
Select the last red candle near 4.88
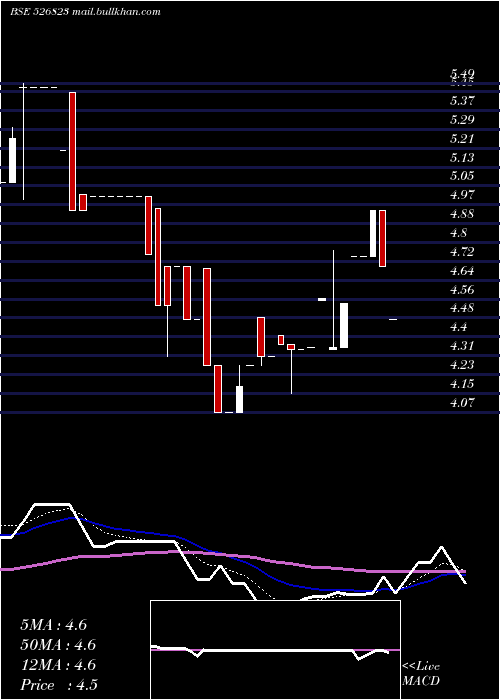pos(383,238)
